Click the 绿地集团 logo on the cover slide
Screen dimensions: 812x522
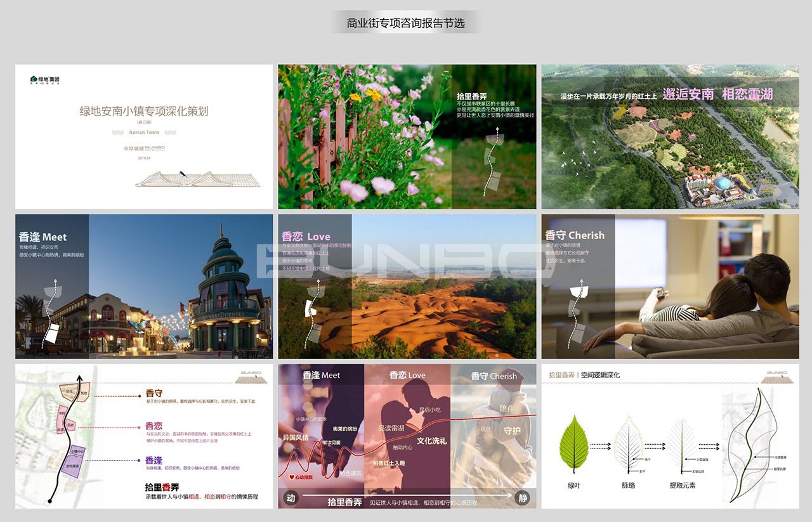tap(45, 80)
